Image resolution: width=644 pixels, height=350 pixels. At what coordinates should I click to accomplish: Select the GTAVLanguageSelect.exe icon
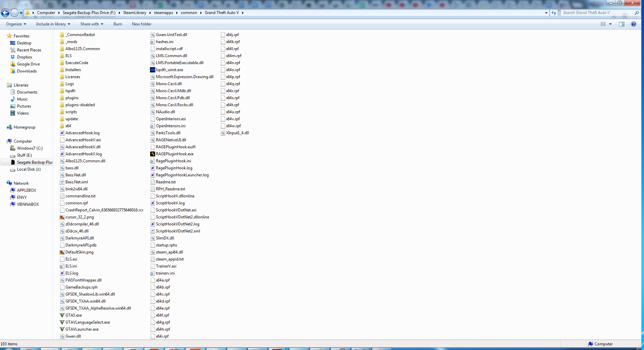[x=62, y=322]
